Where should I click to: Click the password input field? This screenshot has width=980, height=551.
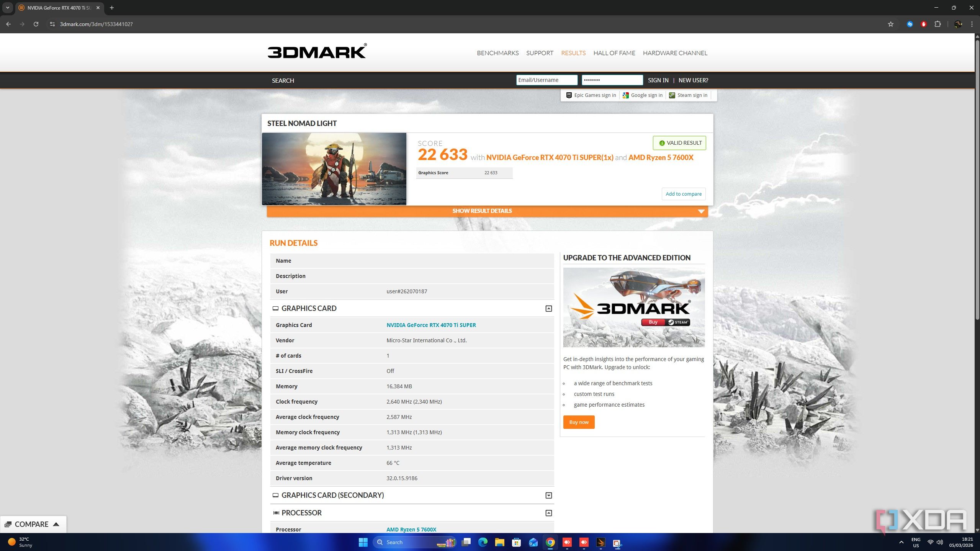click(612, 80)
